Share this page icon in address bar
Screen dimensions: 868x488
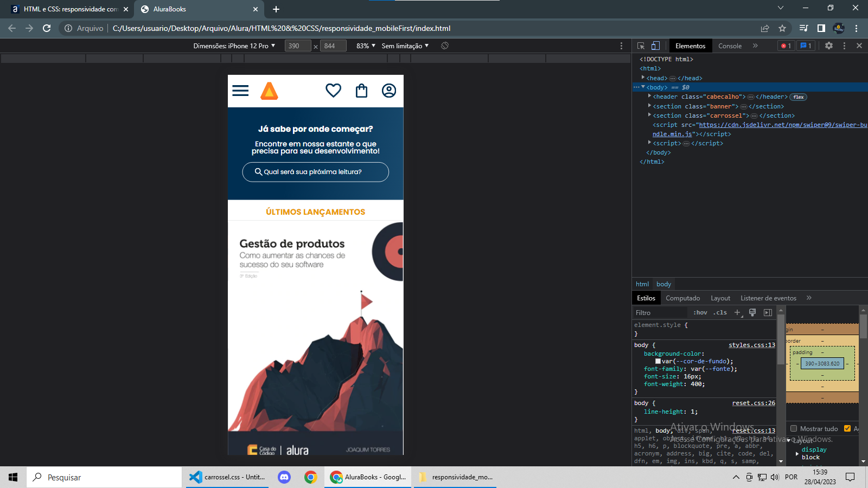point(765,28)
